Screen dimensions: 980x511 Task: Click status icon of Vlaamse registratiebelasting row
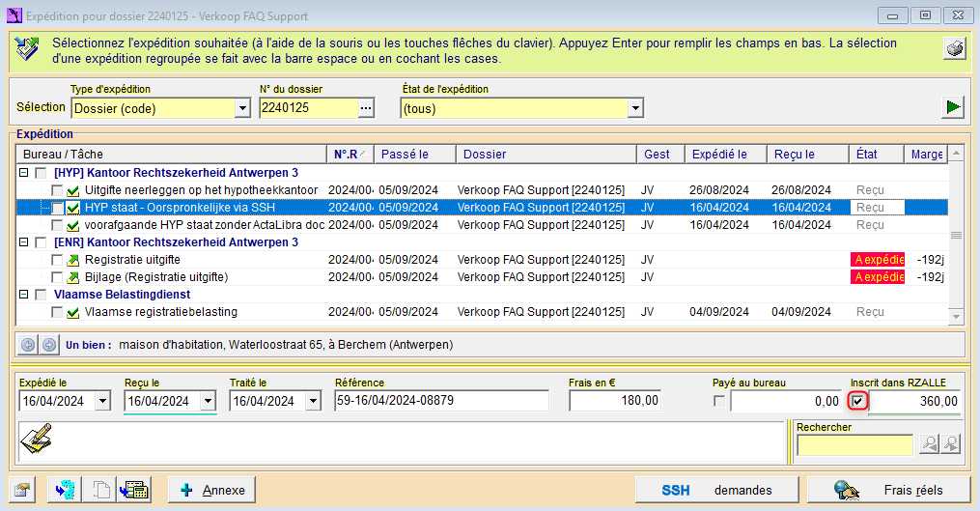tap(73, 312)
